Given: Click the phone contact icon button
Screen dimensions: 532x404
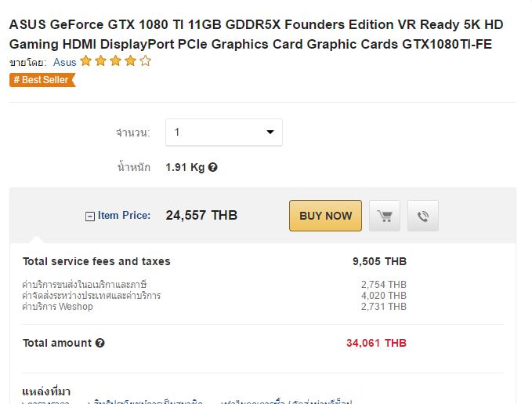Looking at the screenshot, I should coord(423,216).
